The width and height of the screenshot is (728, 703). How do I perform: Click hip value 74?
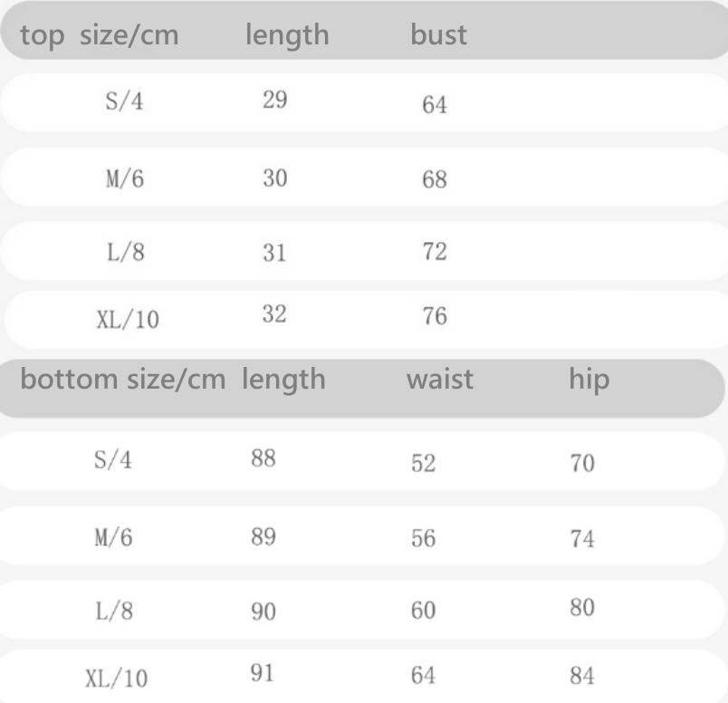coord(582,538)
